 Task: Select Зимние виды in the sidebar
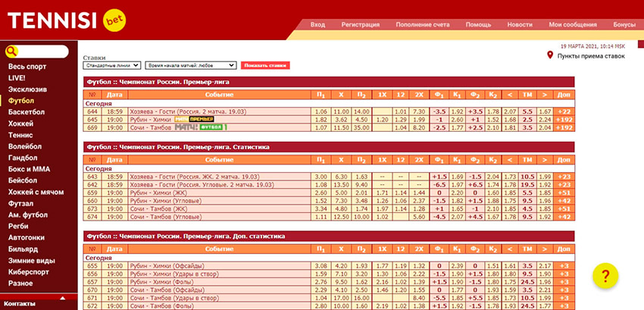pos(31,261)
